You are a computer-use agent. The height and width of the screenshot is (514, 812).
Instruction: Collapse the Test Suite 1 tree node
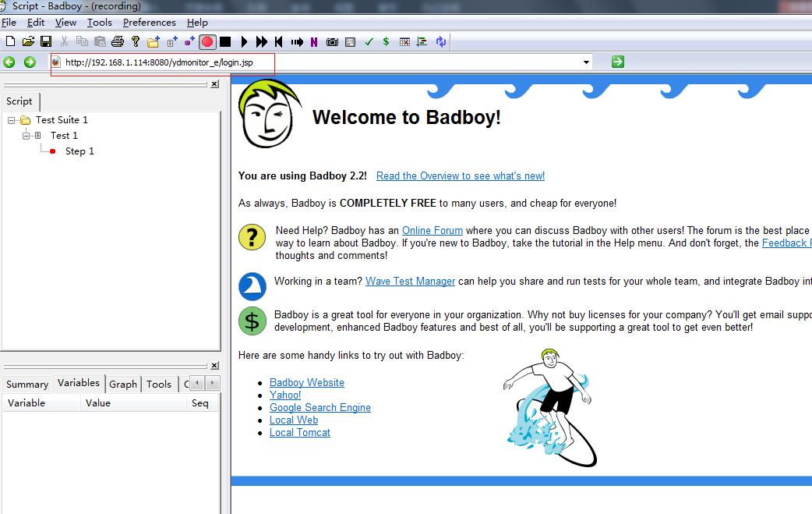(x=11, y=120)
